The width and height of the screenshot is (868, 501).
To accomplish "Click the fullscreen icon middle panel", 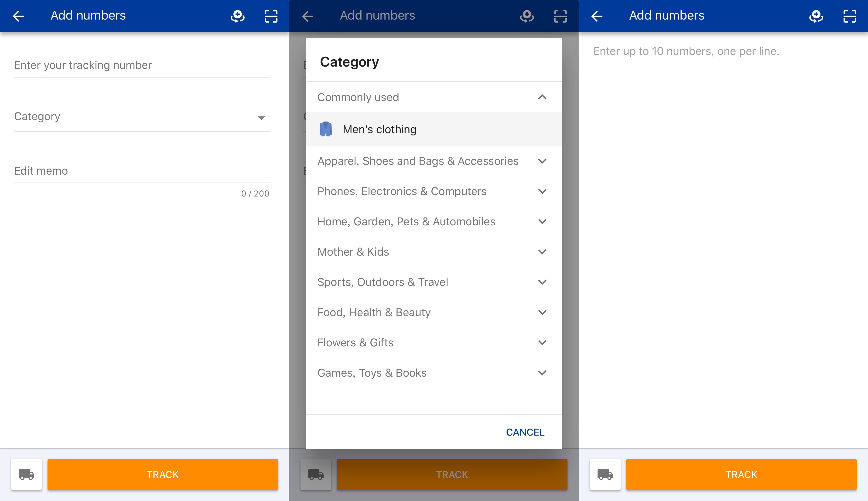I will (x=560, y=16).
